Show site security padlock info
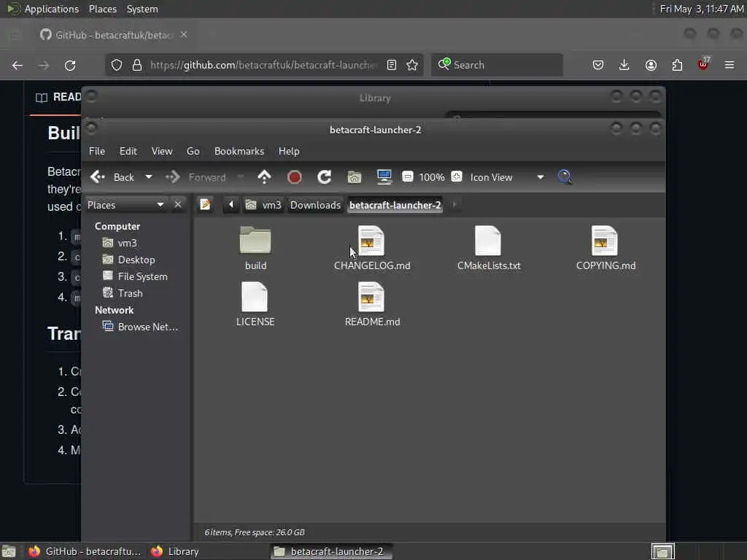Image resolution: width=747 pixels, height=560 pixels. (137, 65)
